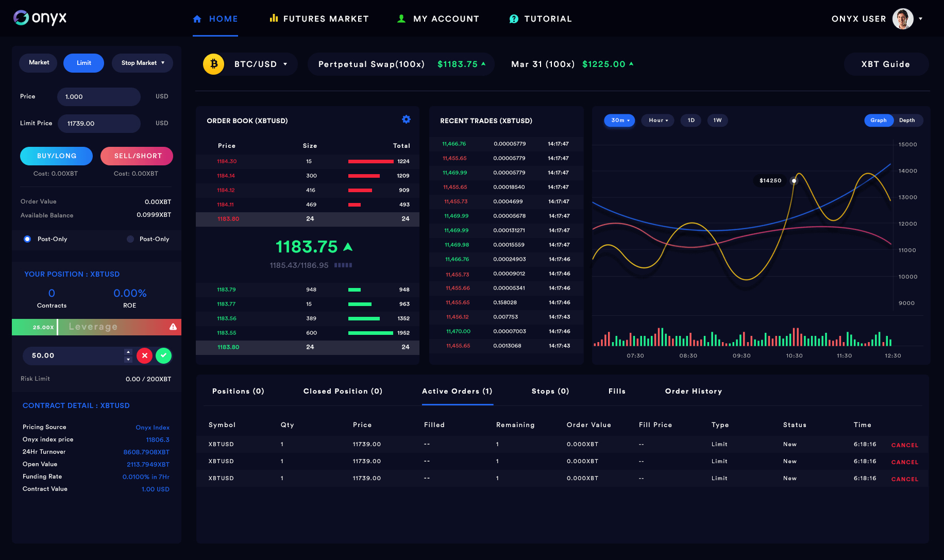Click the Futures Market bar chart icon
This screenshot has width=944, height=560.
[274, 18]
